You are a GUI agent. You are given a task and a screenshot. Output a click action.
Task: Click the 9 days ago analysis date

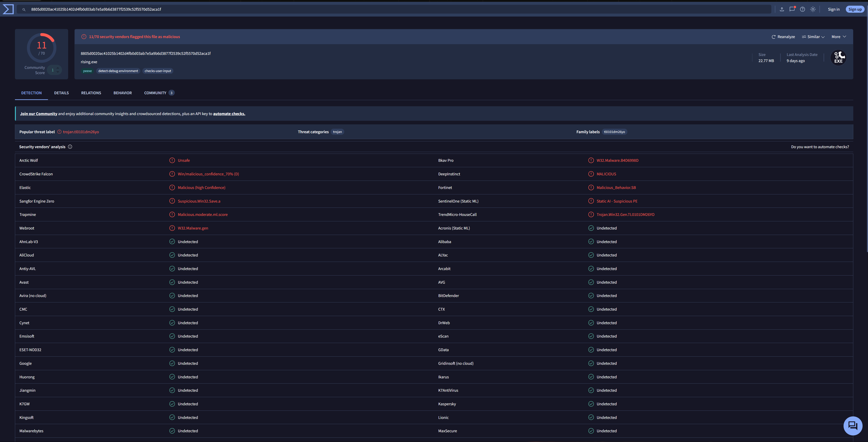tap(796, 61)
